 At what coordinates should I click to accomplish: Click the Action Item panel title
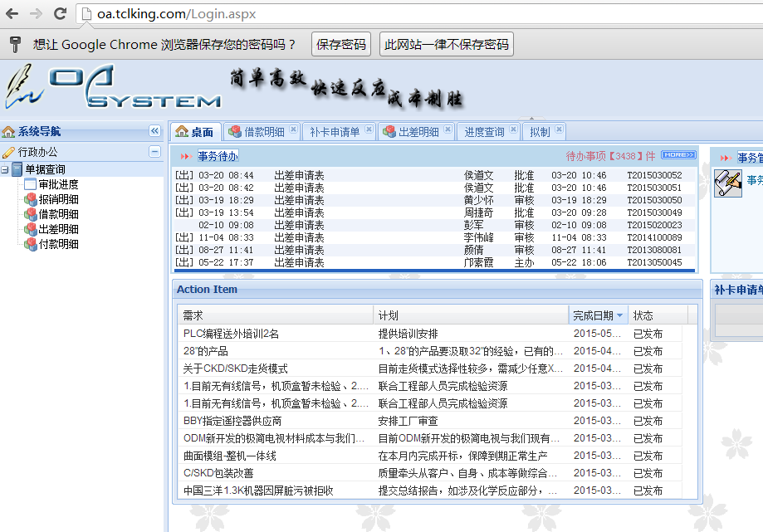(207, 290)
